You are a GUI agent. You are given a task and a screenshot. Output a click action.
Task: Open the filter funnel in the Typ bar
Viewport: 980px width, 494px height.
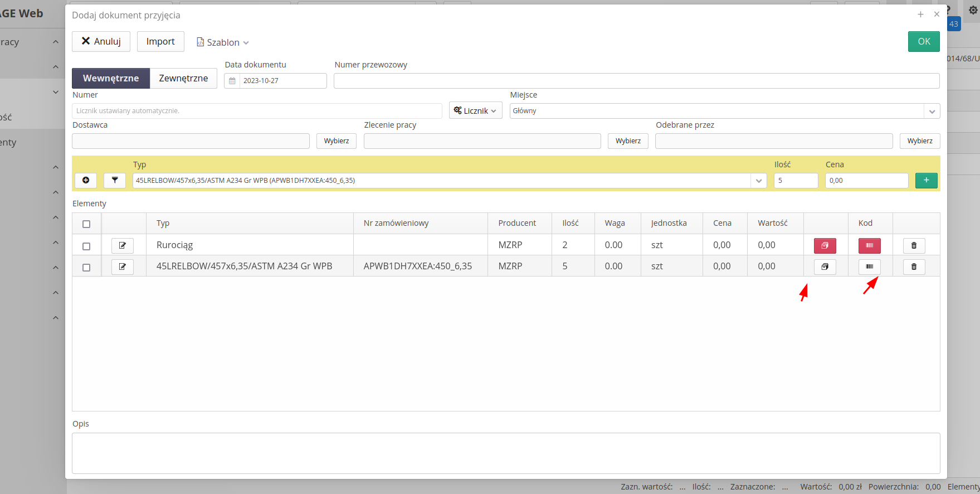115,180
